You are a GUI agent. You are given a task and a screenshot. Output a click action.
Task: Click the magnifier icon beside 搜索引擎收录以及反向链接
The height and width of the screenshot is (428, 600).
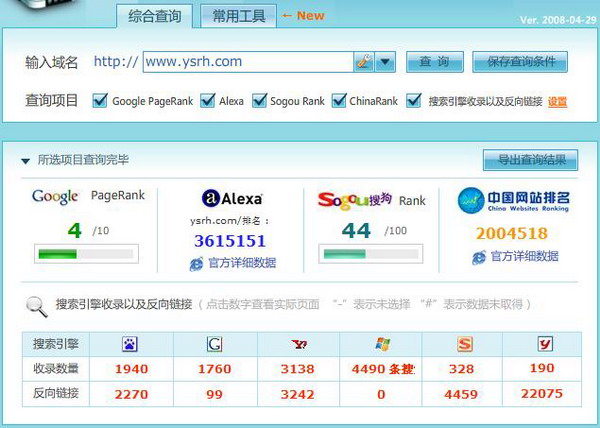(37, 306)
